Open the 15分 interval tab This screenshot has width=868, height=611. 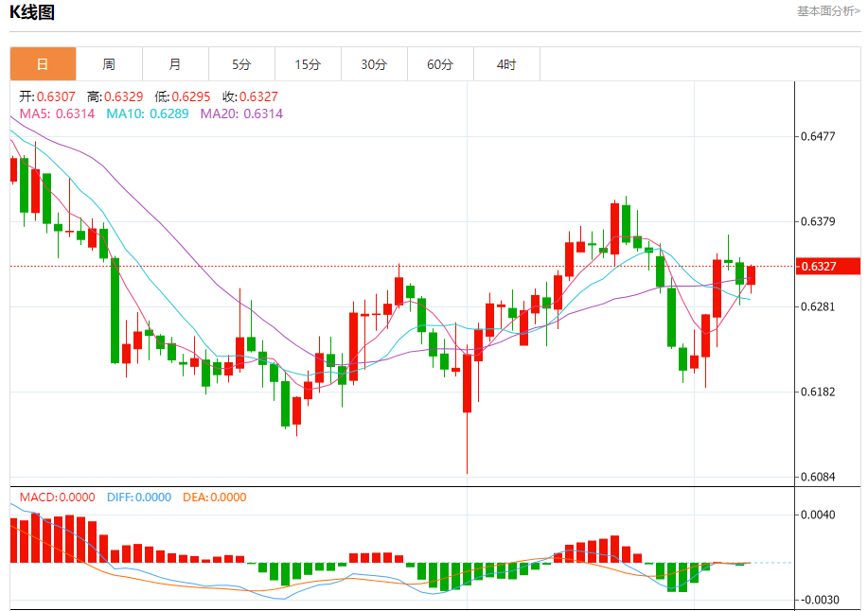308,64
